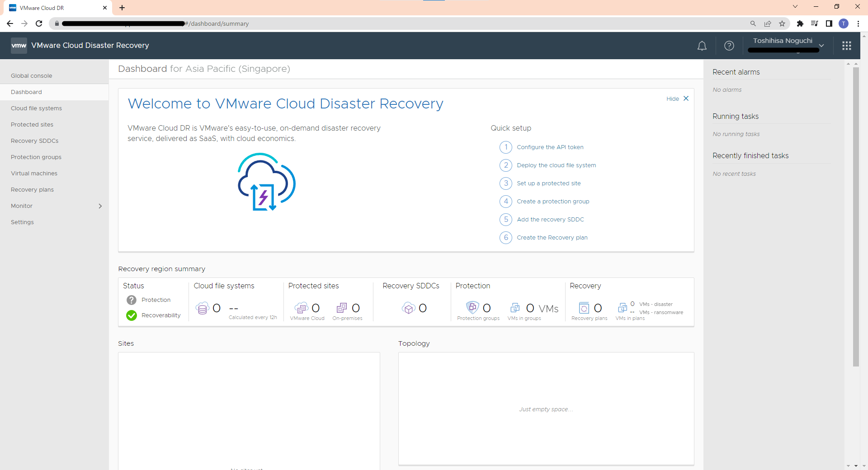Click Deploy the cloud file system link
Image resolution: width=868 pixels, height=470 pixels.
(x=557, y=165)
